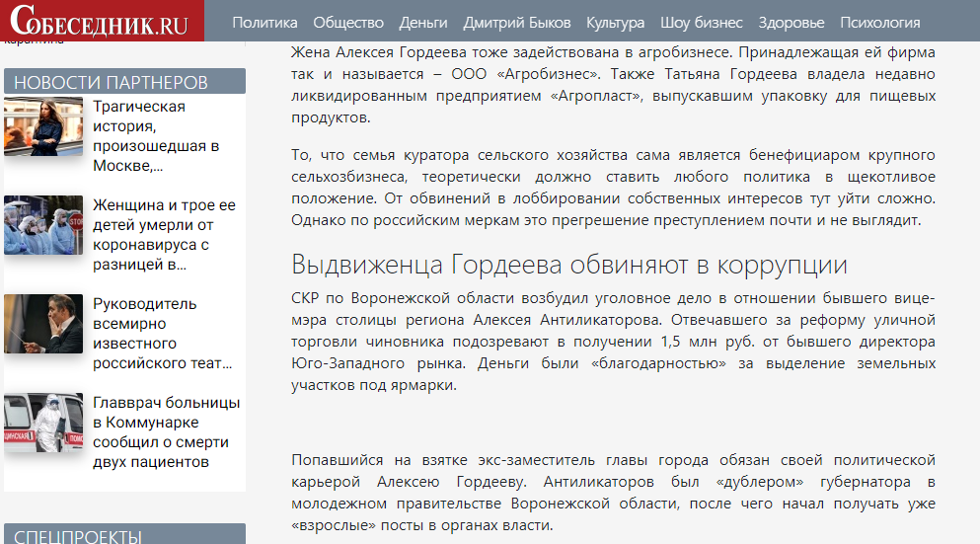This screenshot has height=544, width=980.
Task: Go to the Психология section
Action: [880, 23]
